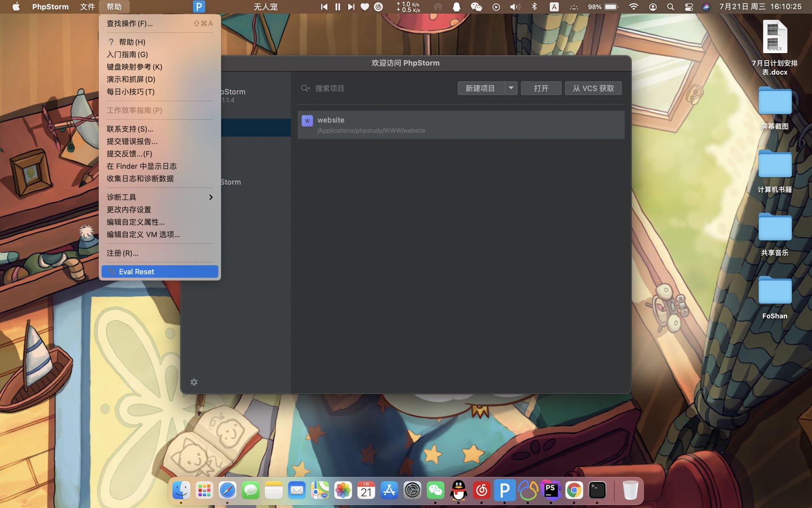Screen dimensions: 812x508
Task: Open QQ penguin icon in Dock
Action: coord(459,491)
